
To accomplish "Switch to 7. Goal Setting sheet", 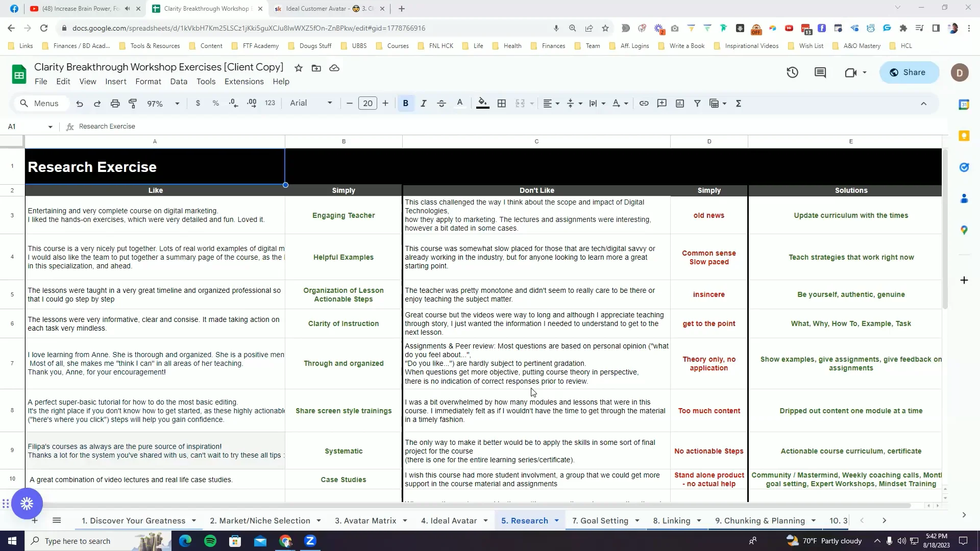I will pos(600,521).
